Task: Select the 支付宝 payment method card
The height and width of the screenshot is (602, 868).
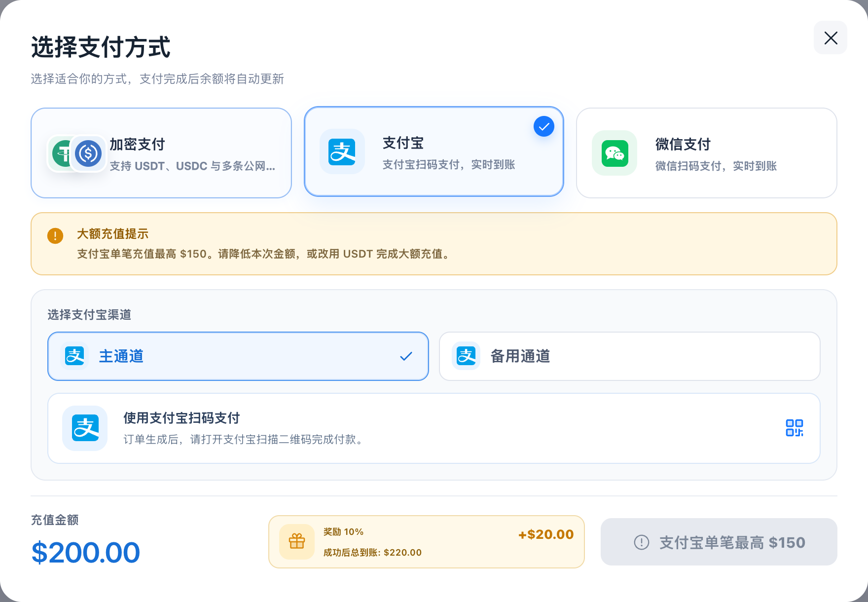Action: [x=434, y=151]
